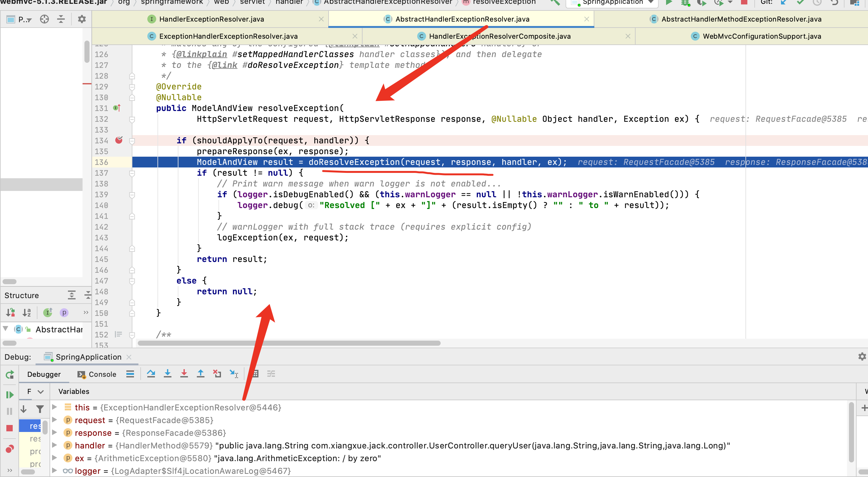Click the Drop Frame icon
The image size is (868, 477).
click(217, 374)
